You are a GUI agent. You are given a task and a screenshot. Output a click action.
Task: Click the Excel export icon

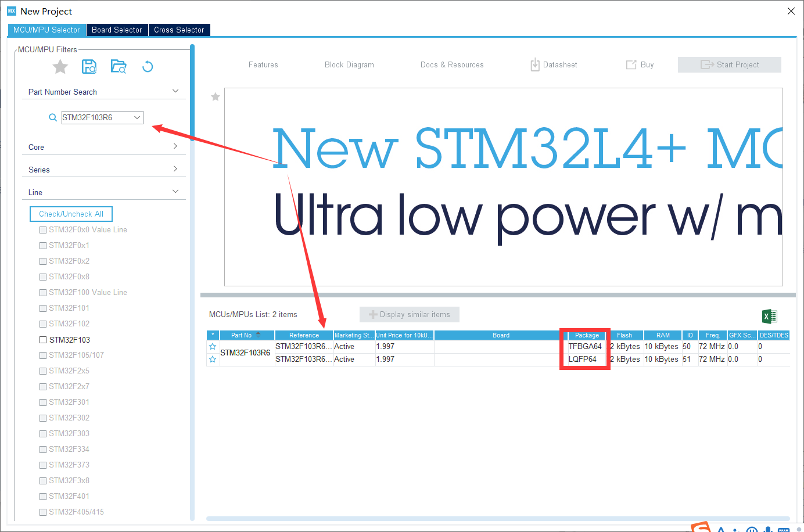(x=770, y=316)
